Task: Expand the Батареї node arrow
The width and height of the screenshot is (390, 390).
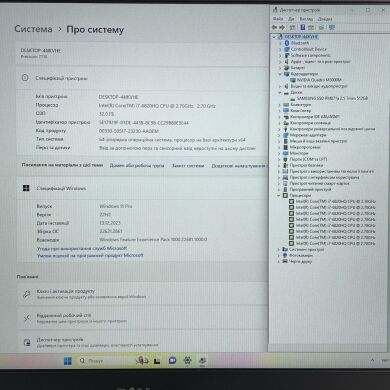Action: [x=280, y=68]
